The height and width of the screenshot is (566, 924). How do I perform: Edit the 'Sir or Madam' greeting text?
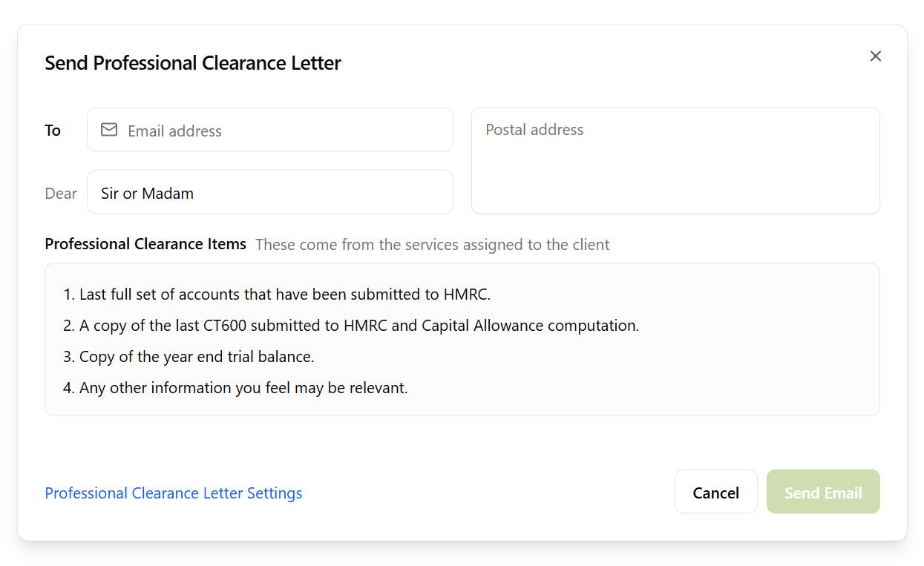pos(146,192)
